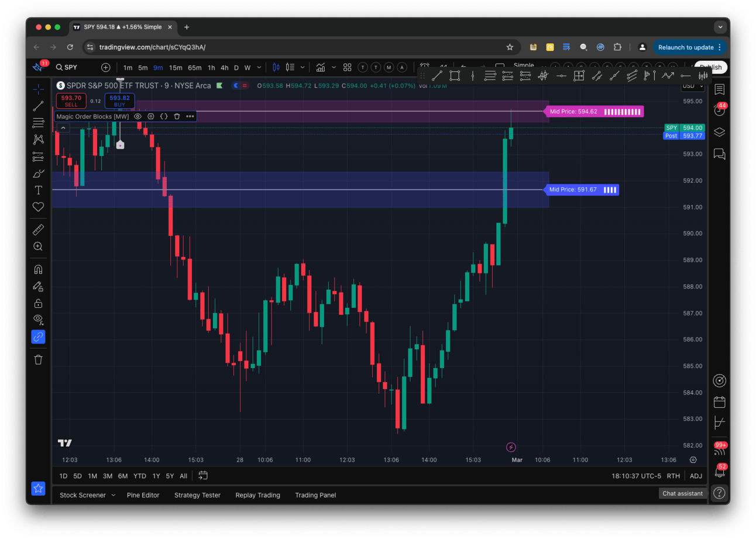Select the 1D date range

[x=64, y=476]
